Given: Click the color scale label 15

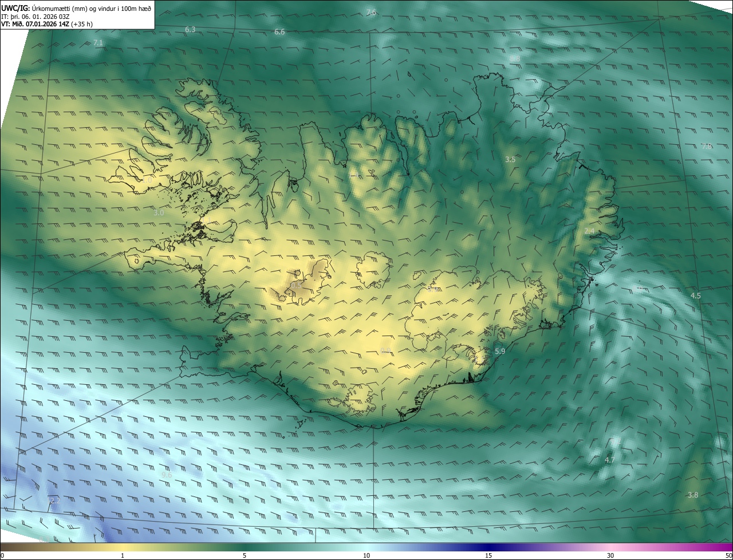Looking at the screenshot, I should coord(488,555).
